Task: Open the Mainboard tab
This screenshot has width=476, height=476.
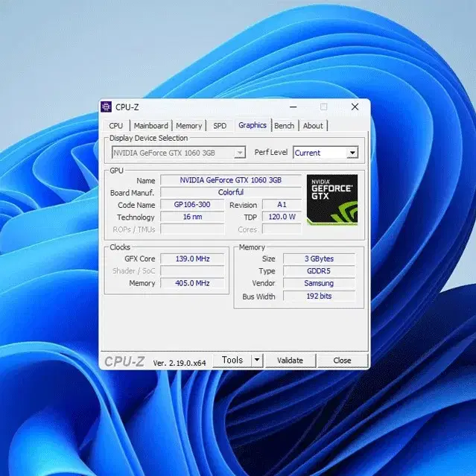Action: coord(151,126)
